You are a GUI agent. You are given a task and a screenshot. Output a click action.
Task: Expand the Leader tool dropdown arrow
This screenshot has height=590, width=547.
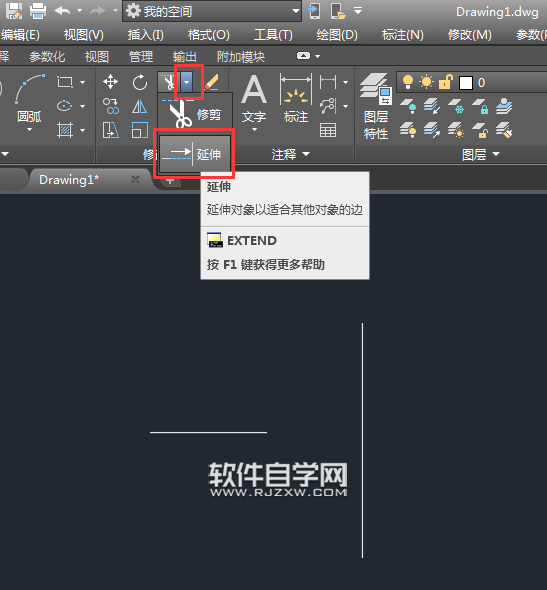pyautogui.click(x=345, y=106)
